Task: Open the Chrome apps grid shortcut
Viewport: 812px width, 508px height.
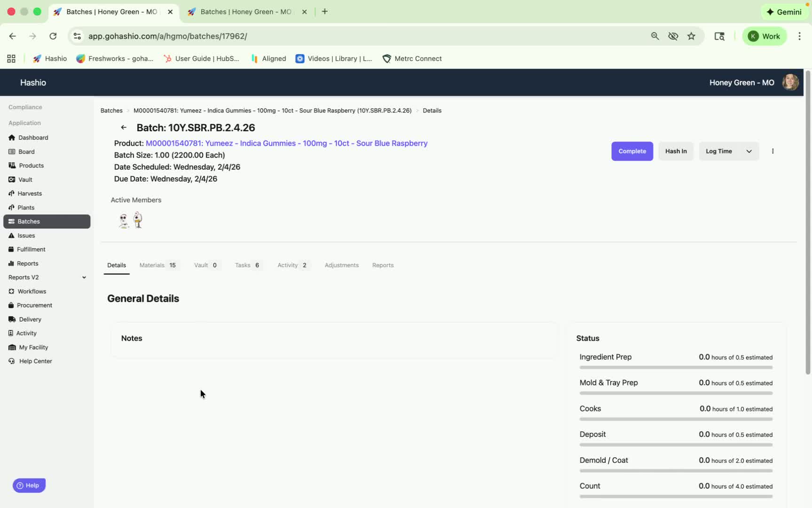Action: (11, 59)
